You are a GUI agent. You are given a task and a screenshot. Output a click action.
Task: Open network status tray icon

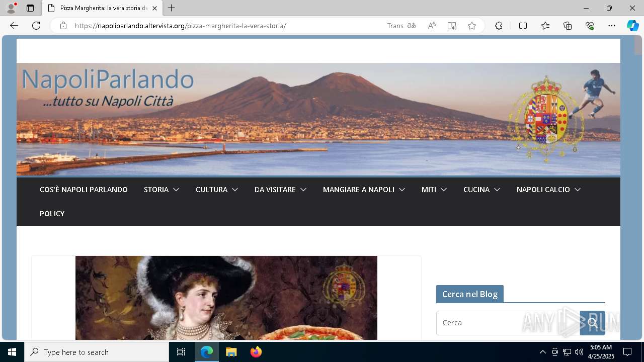[x=567, y=352]
